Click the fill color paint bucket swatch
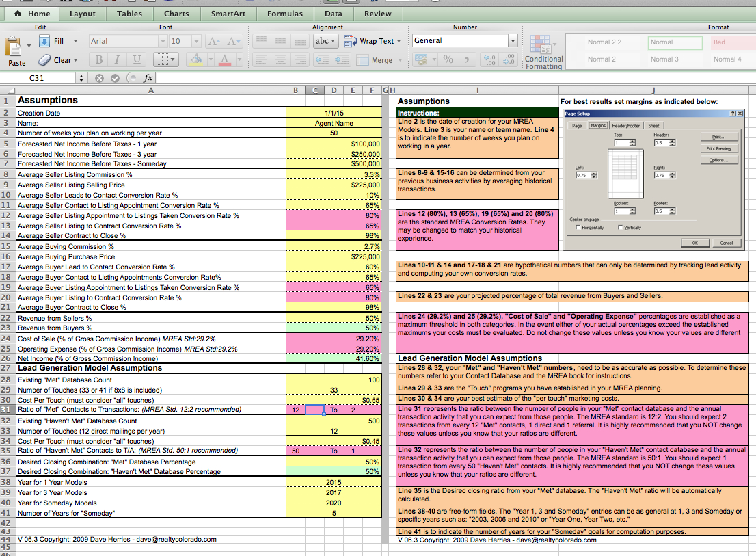Image resolution: width=756 pixels, height=556 pixels. (197, 60)
